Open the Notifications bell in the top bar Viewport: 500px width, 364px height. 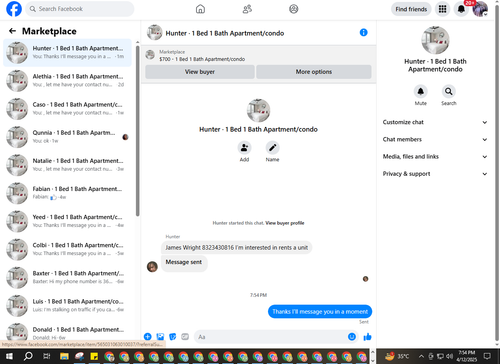pyautogui.click(x=461, y=9)
